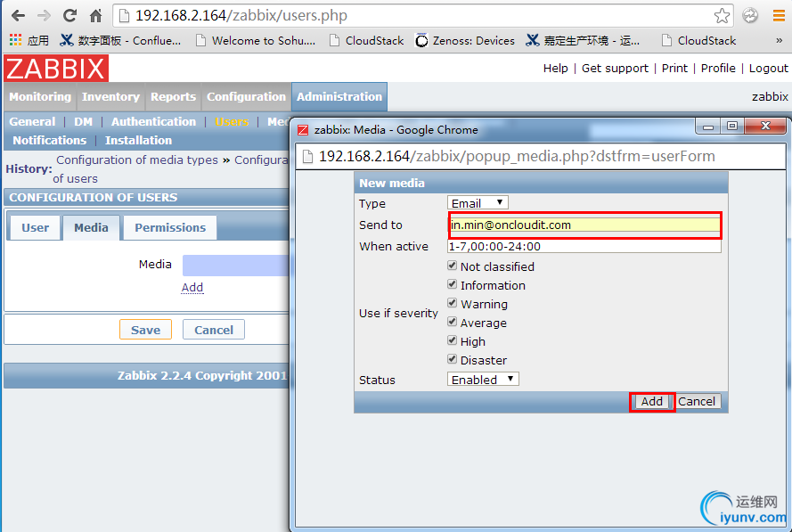This screenshot has height=532, width=792.
Task: Open Administration main menu
Action: point(339,96)
